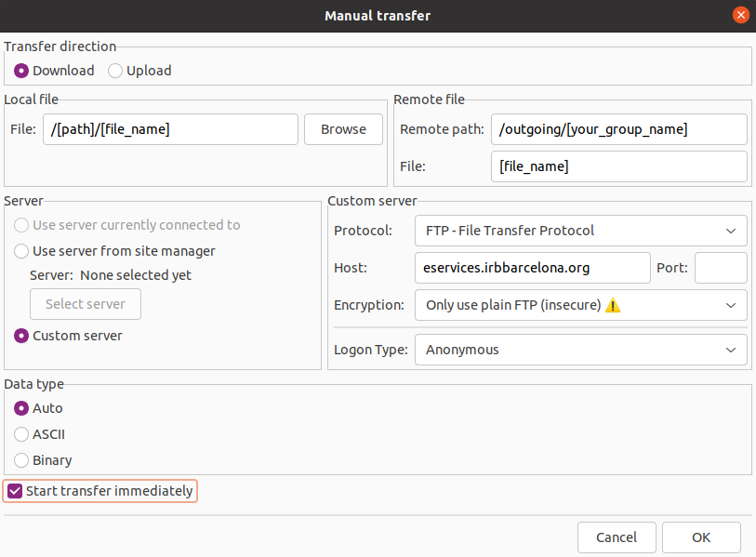Click the local file path field
The image size is (756, 557).
[170, 128]
